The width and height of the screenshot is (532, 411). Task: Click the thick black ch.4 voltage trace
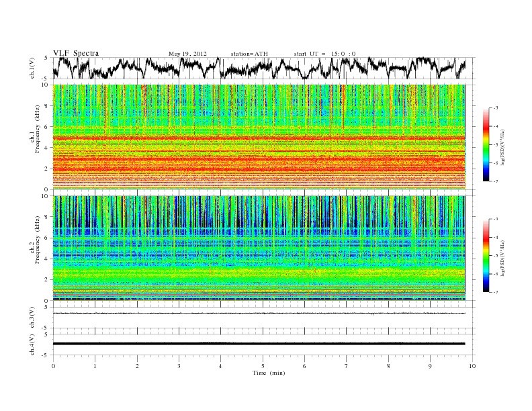[259, 344]
